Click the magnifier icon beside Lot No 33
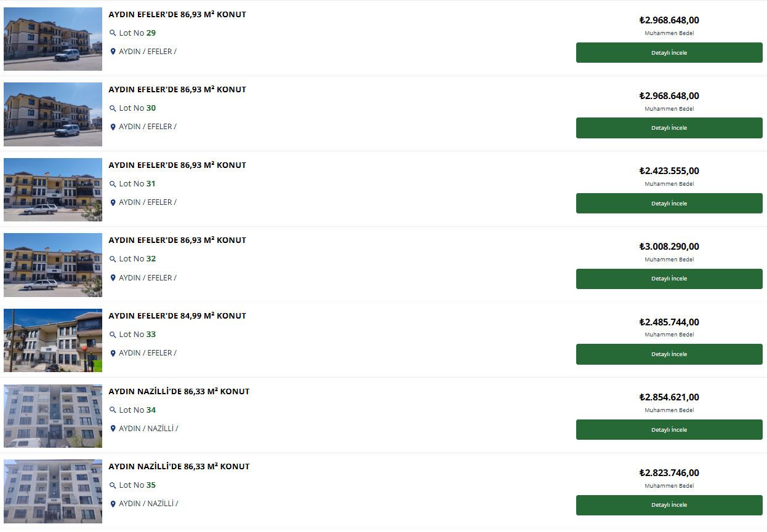 pos(113,335)
